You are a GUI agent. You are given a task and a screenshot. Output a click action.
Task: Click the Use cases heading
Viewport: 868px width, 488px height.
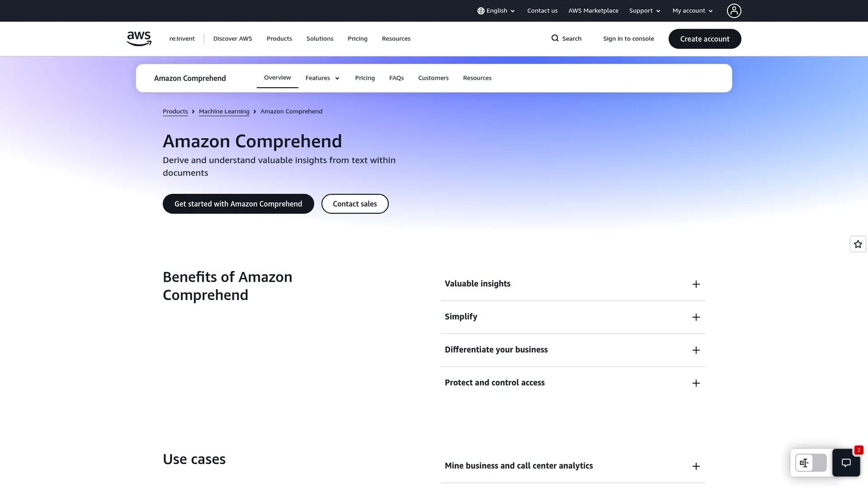pyautogui.click(x=194, y=459)
